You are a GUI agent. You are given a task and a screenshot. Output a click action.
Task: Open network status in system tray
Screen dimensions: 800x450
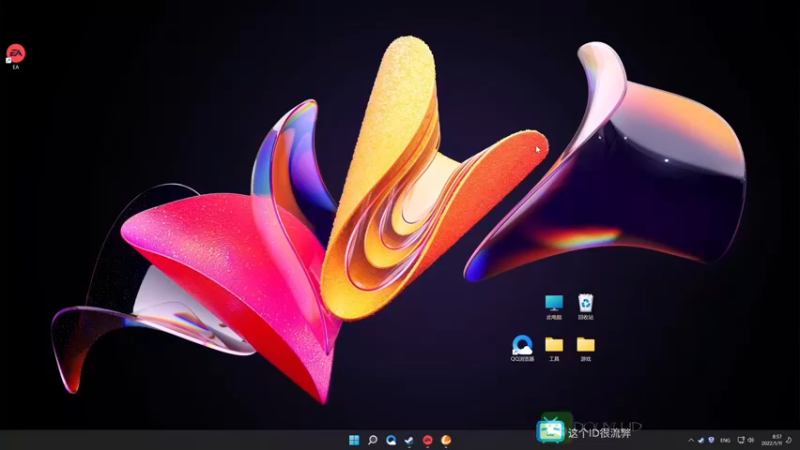pos(741,440)
